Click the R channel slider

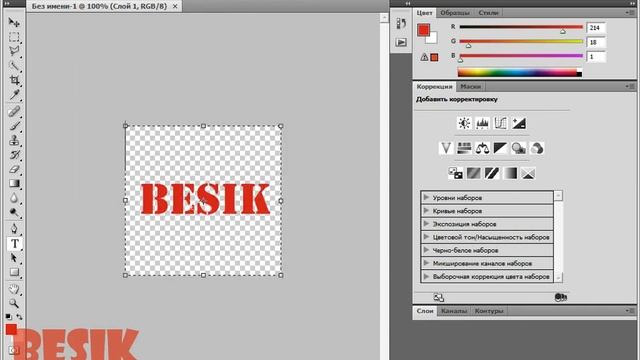521,27
